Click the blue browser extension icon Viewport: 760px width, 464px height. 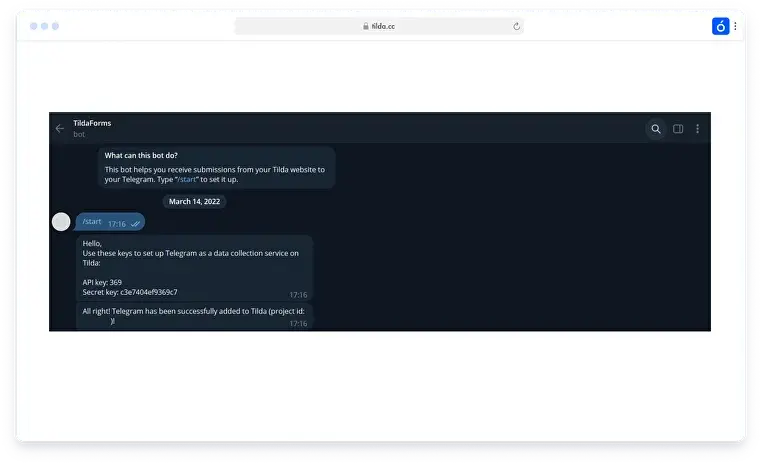[720, 26]
